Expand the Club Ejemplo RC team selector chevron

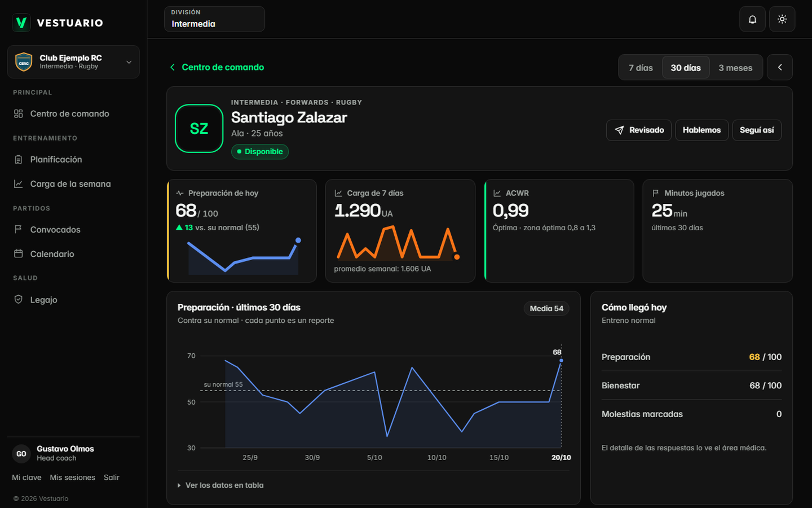click(x=129, y=62)
